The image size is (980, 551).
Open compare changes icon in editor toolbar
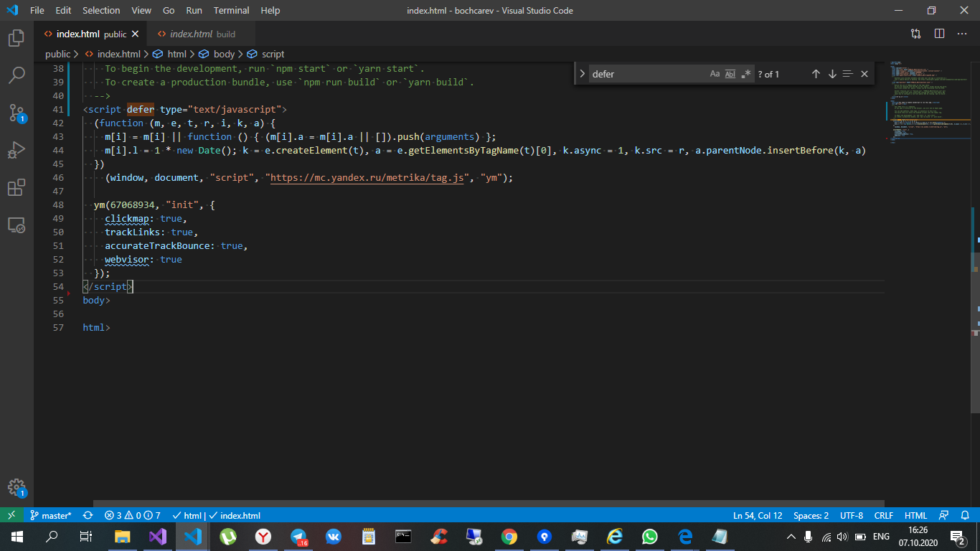click(x=916, y=34)
